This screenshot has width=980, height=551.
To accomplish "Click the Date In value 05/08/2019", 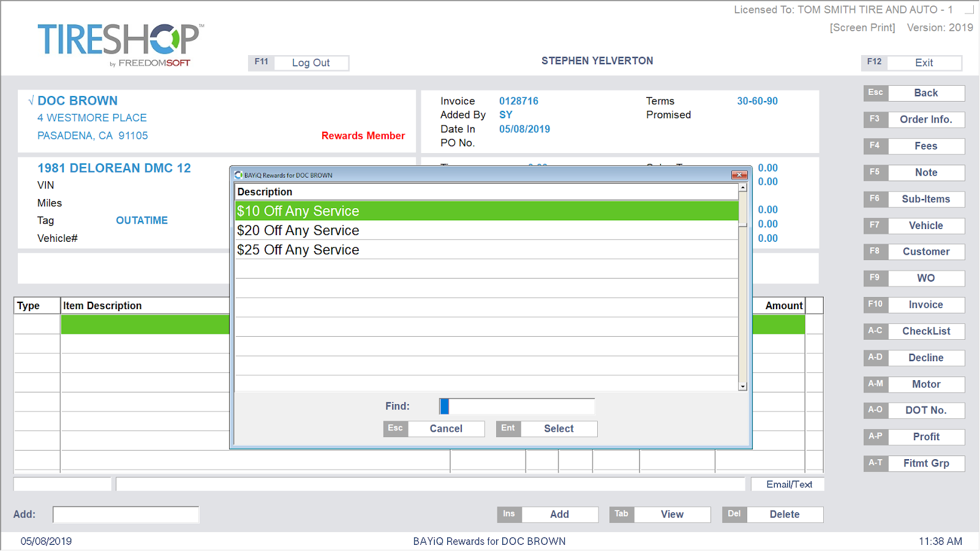I will coord(524,129).
